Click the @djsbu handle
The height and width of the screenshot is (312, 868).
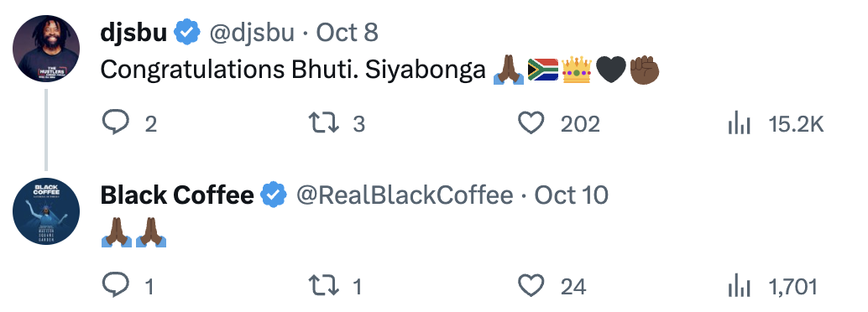(x=251, y=34)
